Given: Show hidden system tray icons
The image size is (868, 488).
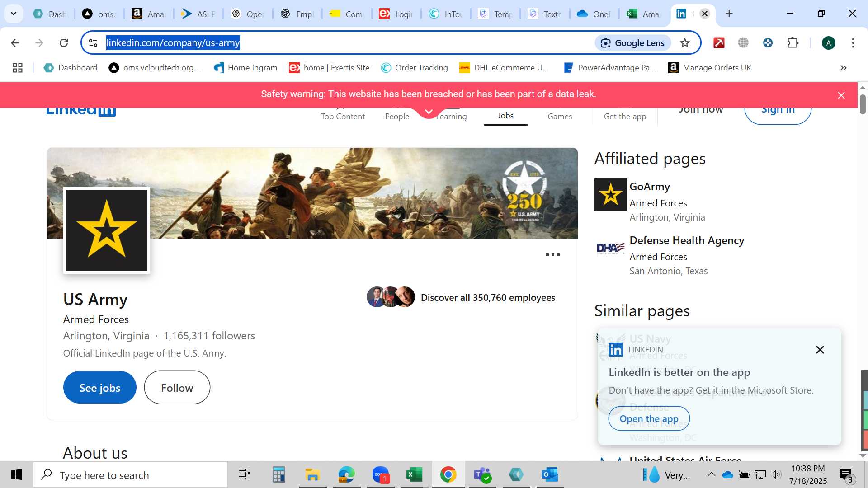Looking at the screenshot, I should point(711,474).
